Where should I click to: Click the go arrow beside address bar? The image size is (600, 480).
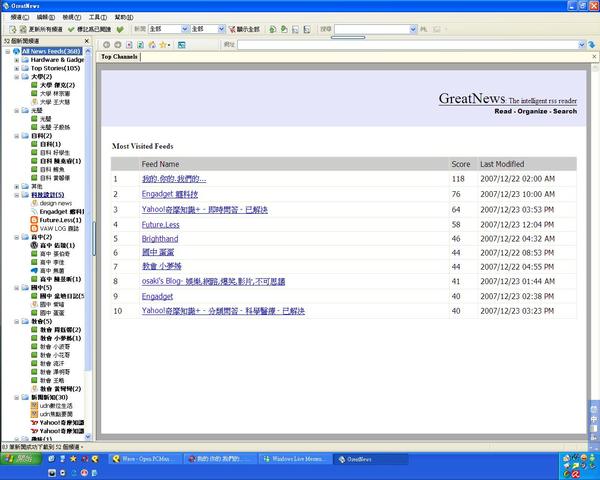tap(592, 45)
